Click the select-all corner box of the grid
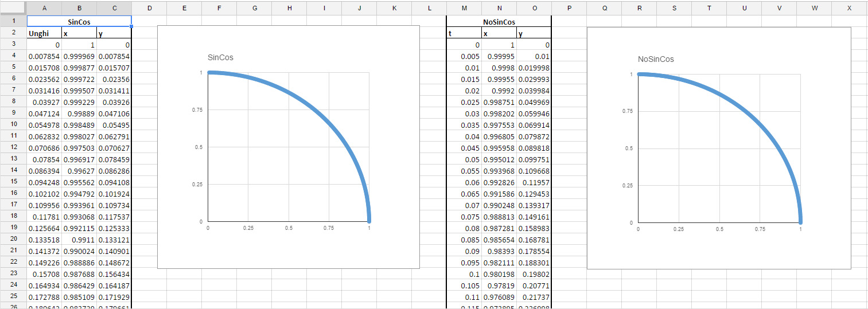This screenshot has width=868, height=309. [x=13, y=8]
